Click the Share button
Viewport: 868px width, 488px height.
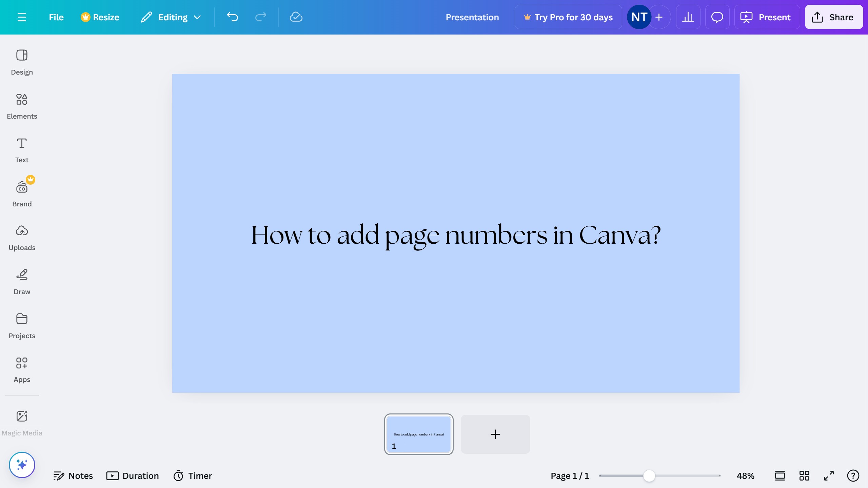833,17
